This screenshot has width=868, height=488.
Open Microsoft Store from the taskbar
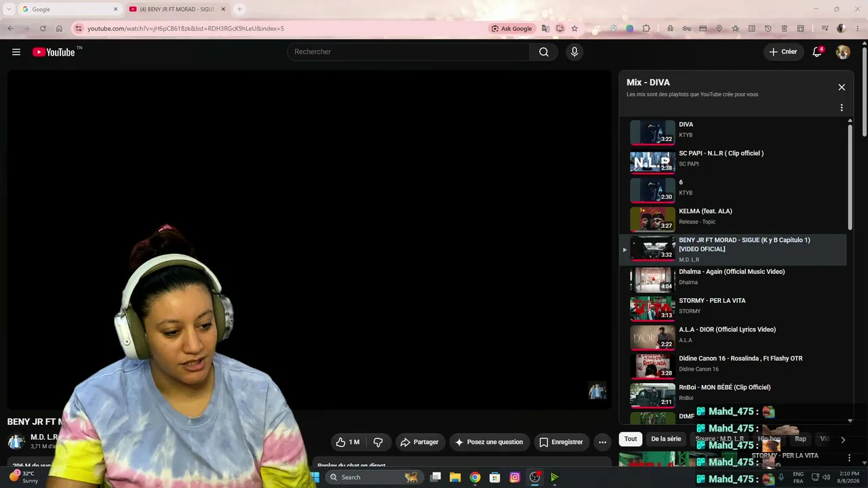[x=495, y=477]
